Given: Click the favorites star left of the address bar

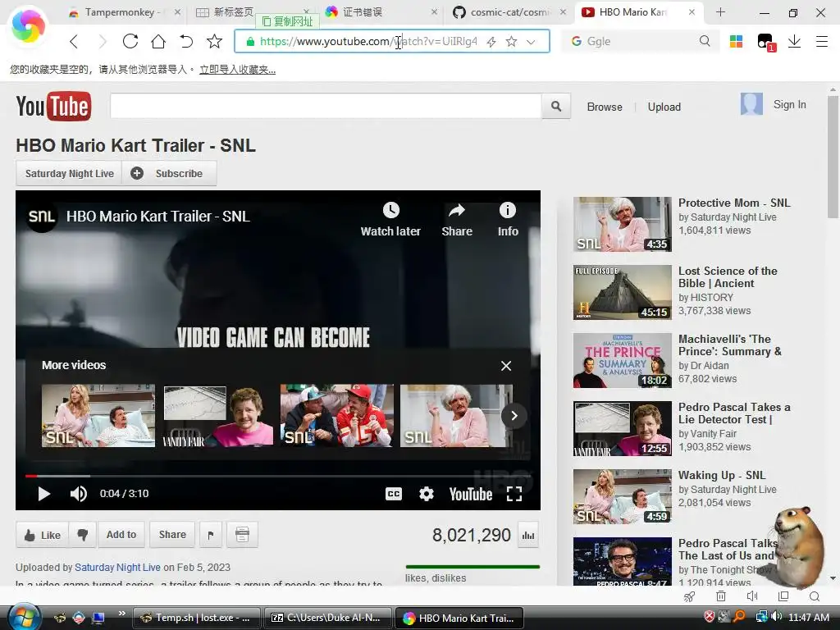Looking at the screenshot, I should click(214, 41).
